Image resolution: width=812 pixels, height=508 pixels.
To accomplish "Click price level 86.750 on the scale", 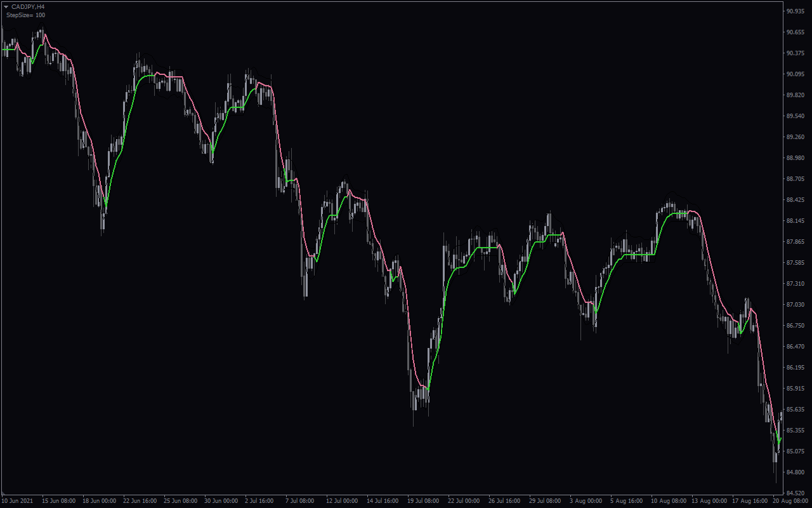I will 796,326.
